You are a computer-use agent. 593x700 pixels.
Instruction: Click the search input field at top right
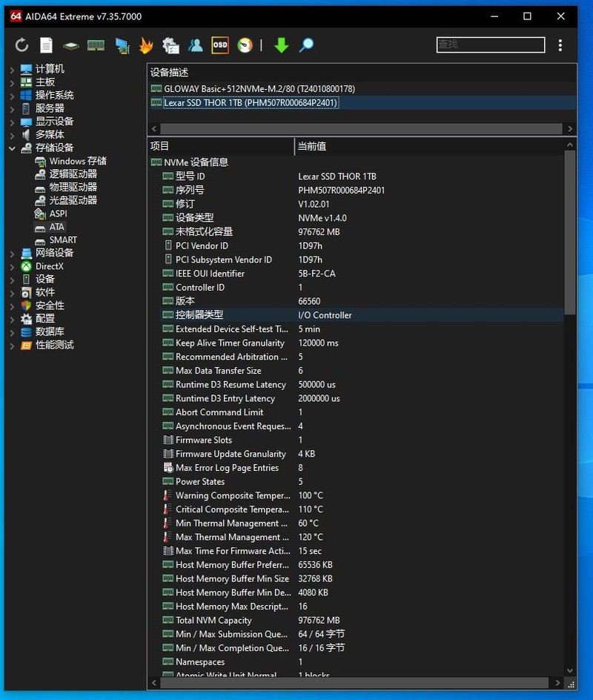pyautogui.click(x=489, y=44)
